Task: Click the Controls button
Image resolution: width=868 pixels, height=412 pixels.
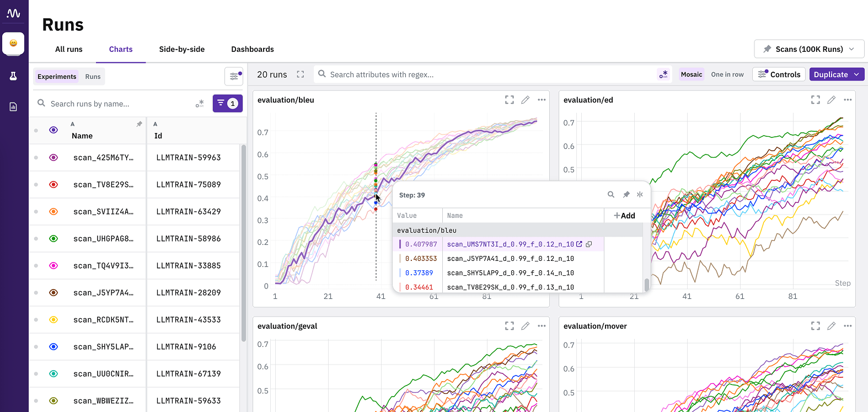Action: [x=779, y=74]
